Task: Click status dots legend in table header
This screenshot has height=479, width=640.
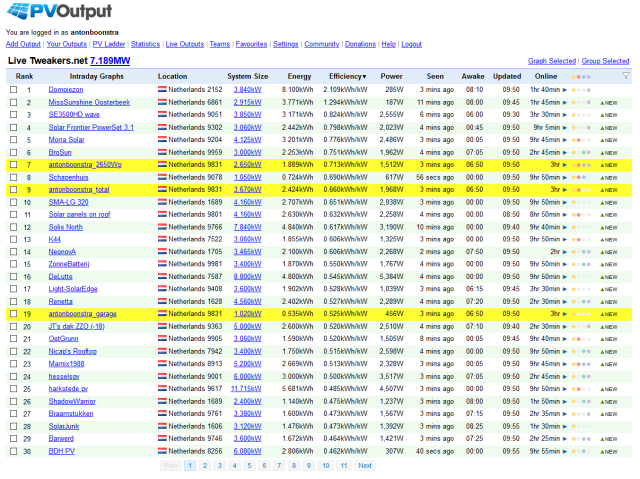Action: [581, 77]
